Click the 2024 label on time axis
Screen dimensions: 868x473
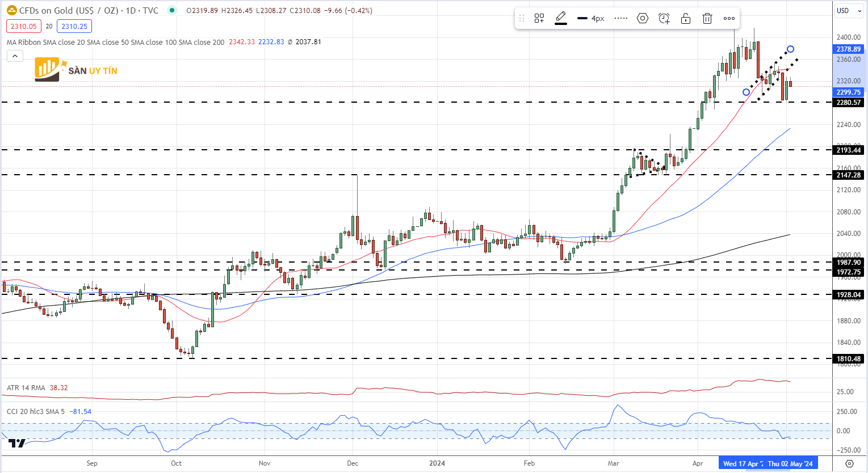[x=437, y=463]
